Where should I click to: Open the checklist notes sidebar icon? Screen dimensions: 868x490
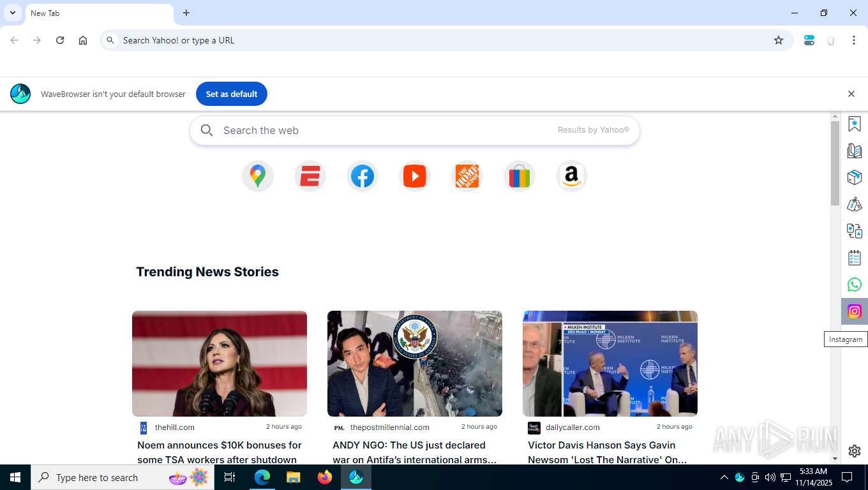point(855,258)
